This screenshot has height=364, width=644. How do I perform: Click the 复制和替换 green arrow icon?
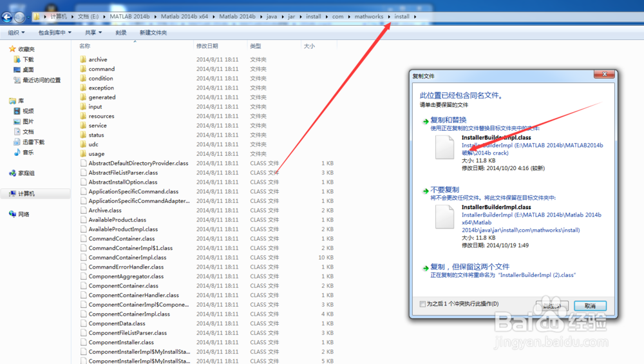426,121
